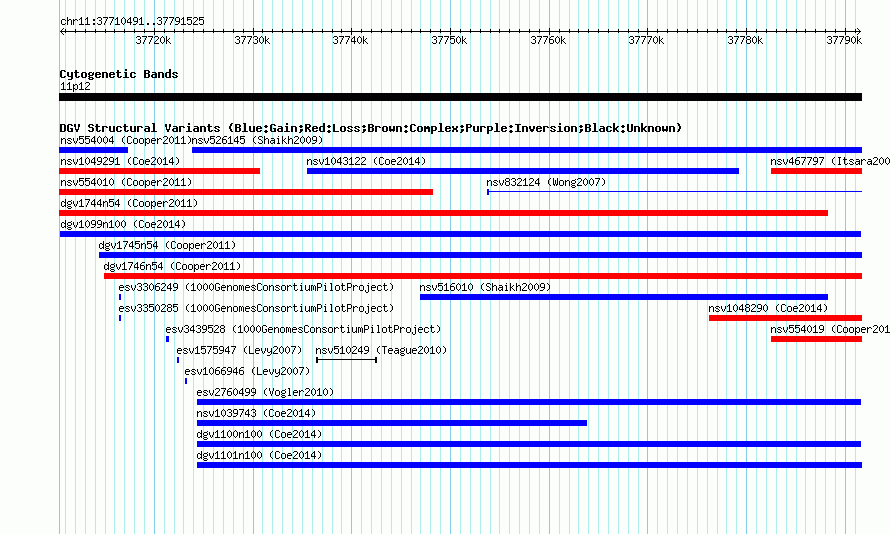
Task: Click the esv1066946 (Levy2007) label
Action: tap(247, 371)
